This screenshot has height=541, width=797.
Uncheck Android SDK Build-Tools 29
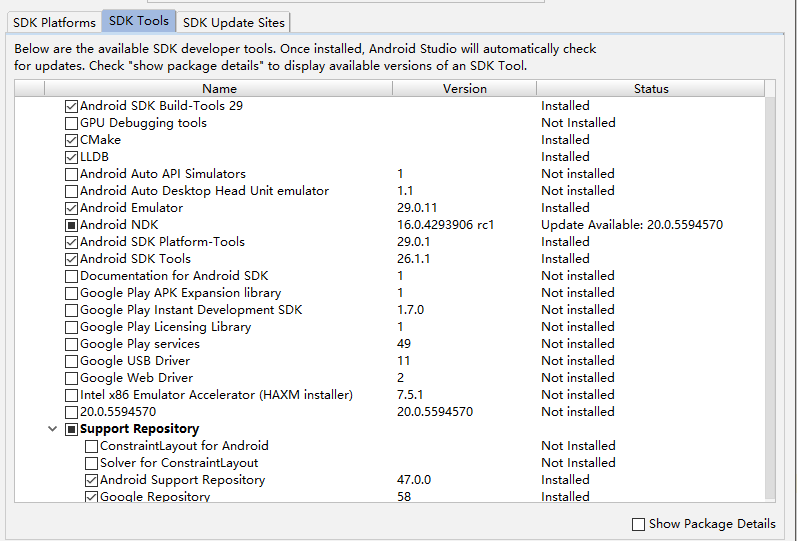71,106
